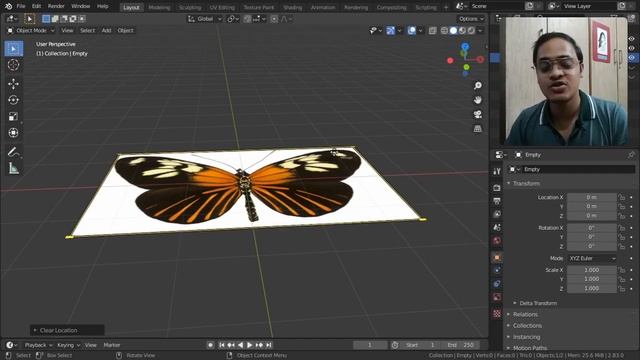Image resolution: width=640 pixels, height=360 pixels.
Task: Toggle show overlays button
Action: click(411, 31)
